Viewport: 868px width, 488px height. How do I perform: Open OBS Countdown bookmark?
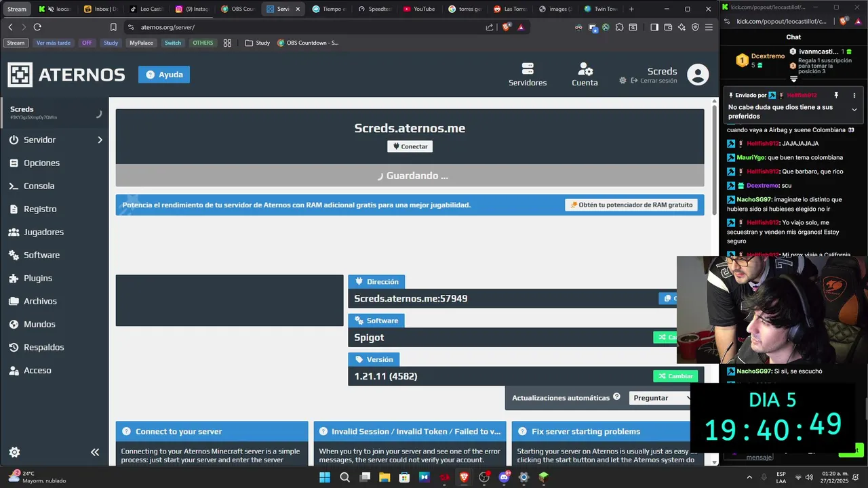tap(309, 43)
